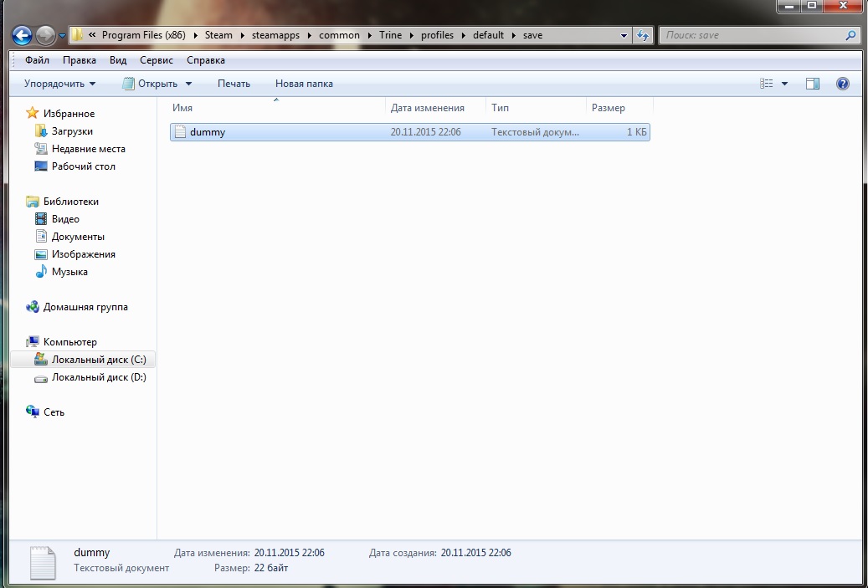
Task: Expand arrow after Steam breadcrumb
Action: 243,35
